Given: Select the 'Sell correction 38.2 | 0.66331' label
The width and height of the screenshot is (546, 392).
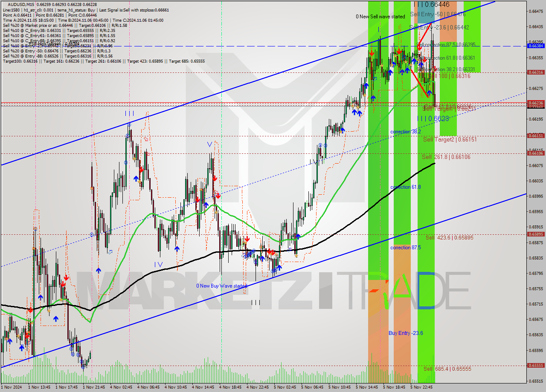Looking at the screenshot, I should point(446,69).
